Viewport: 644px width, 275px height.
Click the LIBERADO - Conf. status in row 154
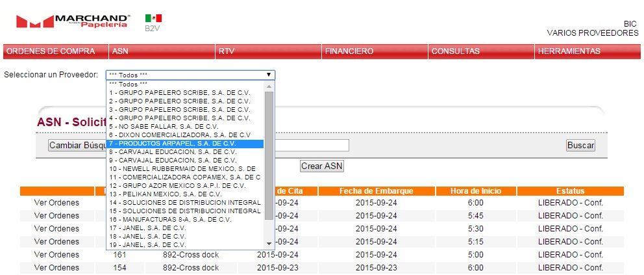pyautogui.click(x=571, y=268)
